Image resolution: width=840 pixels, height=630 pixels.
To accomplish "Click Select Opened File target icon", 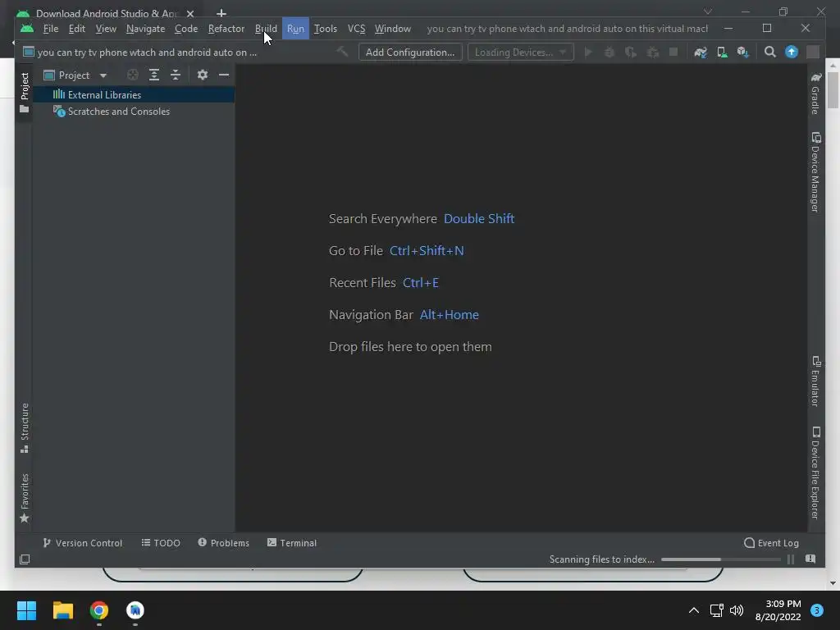I will pyautogui.click(x=132, y=75).
